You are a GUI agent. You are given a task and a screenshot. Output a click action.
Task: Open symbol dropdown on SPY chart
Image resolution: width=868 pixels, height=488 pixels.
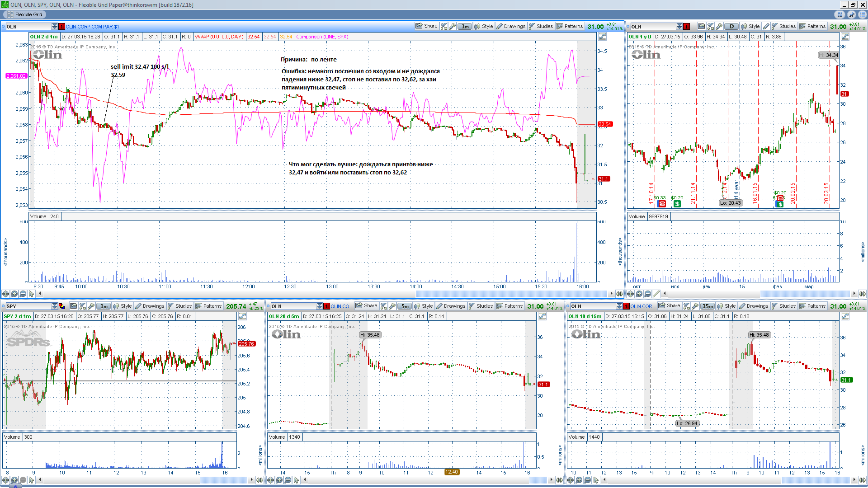(55, 306)
